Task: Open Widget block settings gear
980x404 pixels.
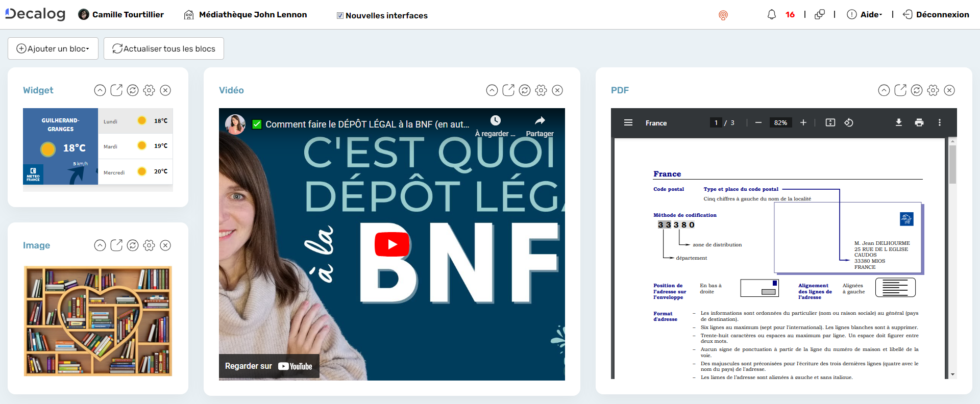Action: pyautogui.click(x=149, y=90)
